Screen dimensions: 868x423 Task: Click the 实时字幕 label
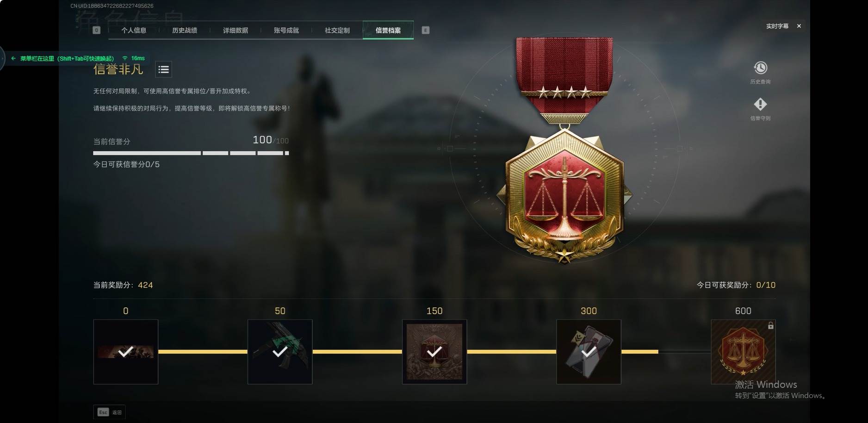777,26
